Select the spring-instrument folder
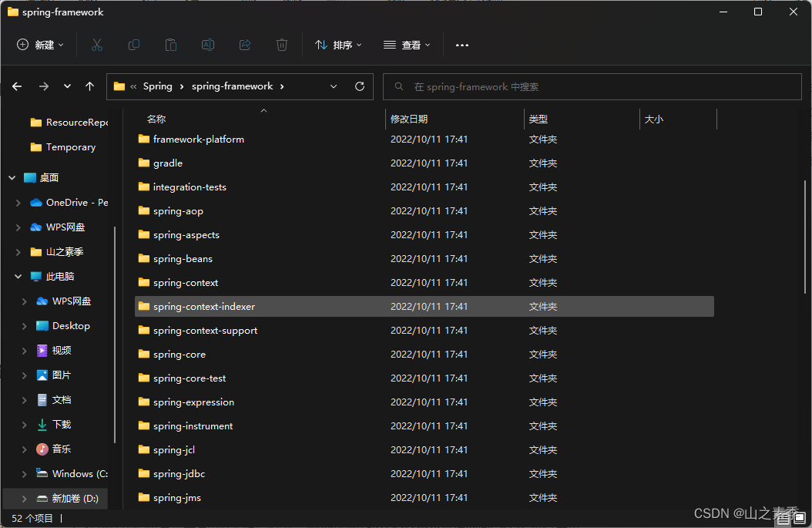812x528 pixels. [x=424, y=426]
